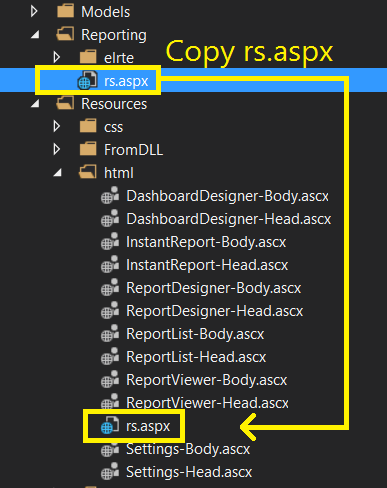Select ReportDesigner-Body.ascx file name
The width and height of the screenshot is (387, 488).
tap(214, 288)
